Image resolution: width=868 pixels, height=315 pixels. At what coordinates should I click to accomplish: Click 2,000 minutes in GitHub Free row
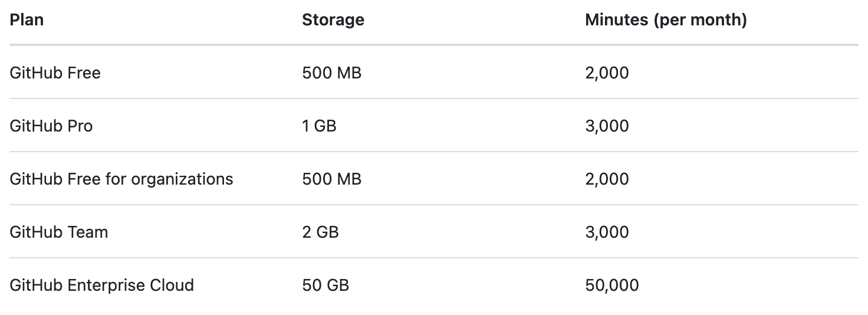[x=607, y=73]
